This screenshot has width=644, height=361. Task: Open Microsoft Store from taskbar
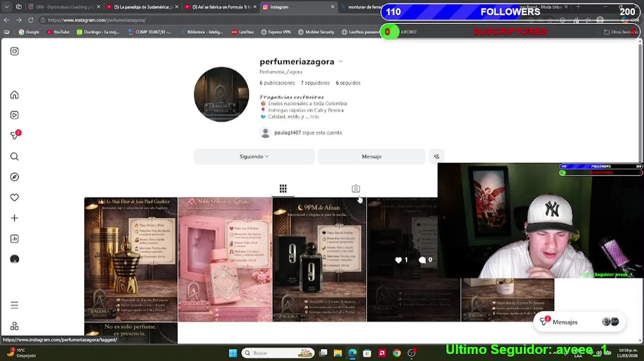click(367, 353)
